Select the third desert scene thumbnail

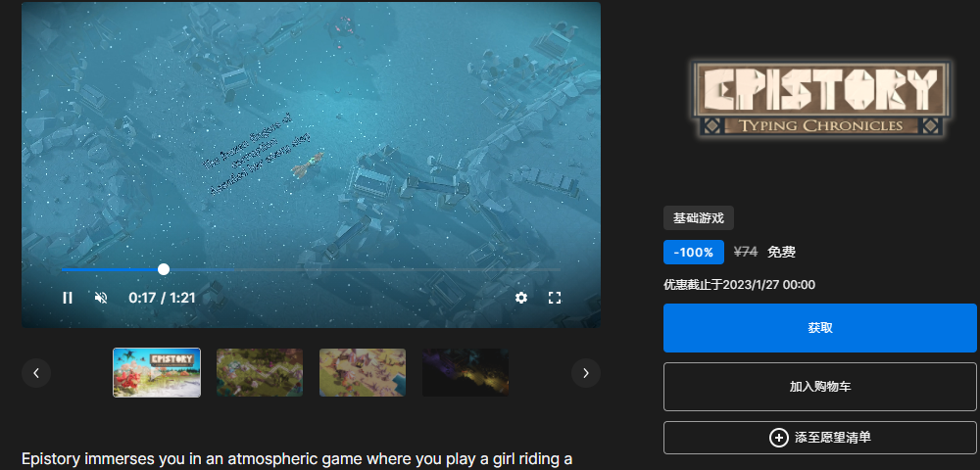click(363, 373)
